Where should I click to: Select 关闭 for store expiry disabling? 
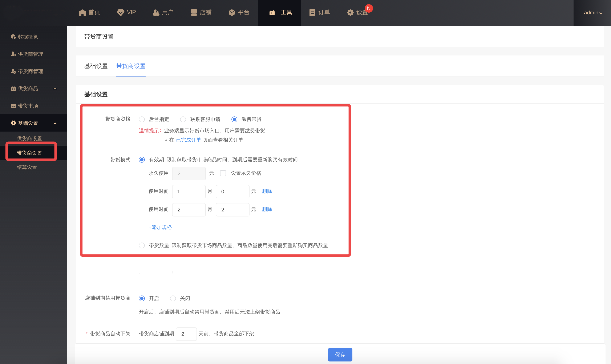pos(173,298)
